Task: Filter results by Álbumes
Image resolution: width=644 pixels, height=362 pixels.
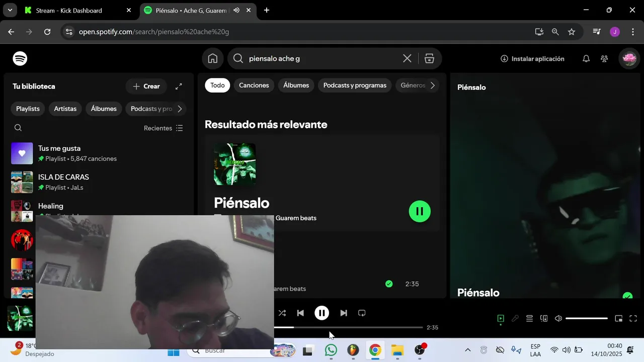Action: pyautogui.click(x=296, y=85)
